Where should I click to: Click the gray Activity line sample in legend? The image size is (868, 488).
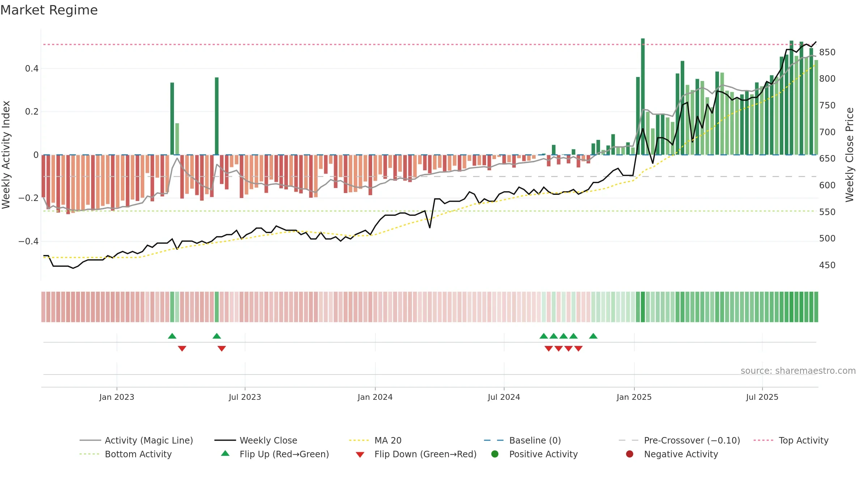(x=90, y=440)
